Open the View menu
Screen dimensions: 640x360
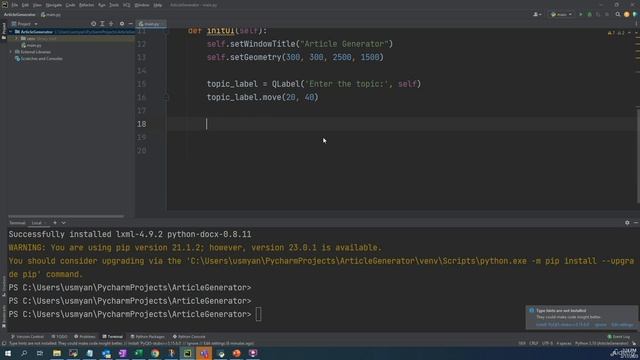pos(37,5)
